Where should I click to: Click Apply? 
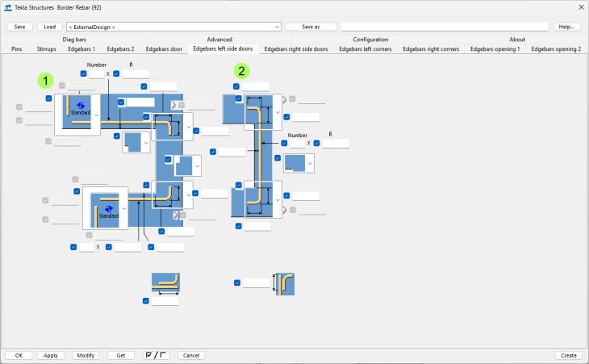tap(51, 355)
